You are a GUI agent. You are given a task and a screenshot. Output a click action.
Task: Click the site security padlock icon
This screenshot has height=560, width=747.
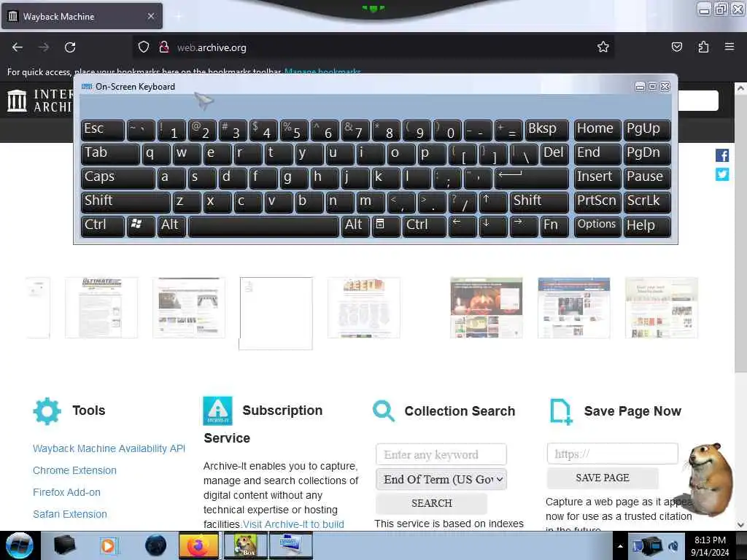pos(164,47)
